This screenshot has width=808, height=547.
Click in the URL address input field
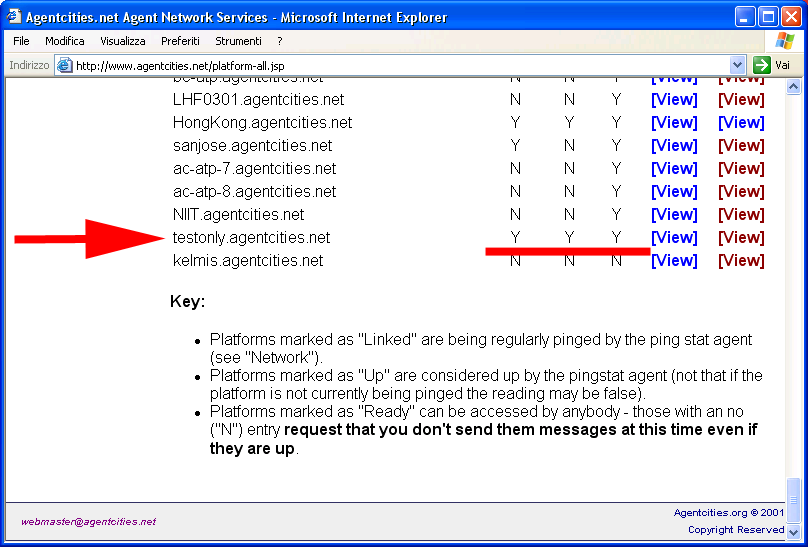coord(400,65)
